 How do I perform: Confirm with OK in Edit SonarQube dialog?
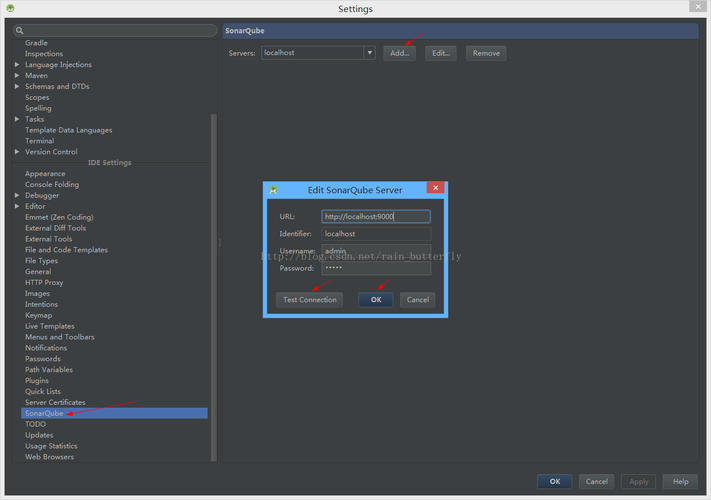(x=376, y=300)
